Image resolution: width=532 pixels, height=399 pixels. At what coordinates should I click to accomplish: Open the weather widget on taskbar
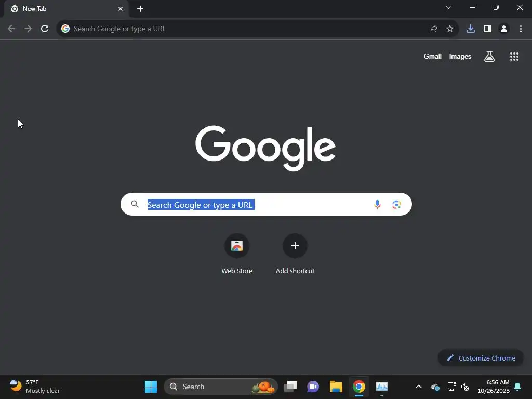[x=35, y=387]
